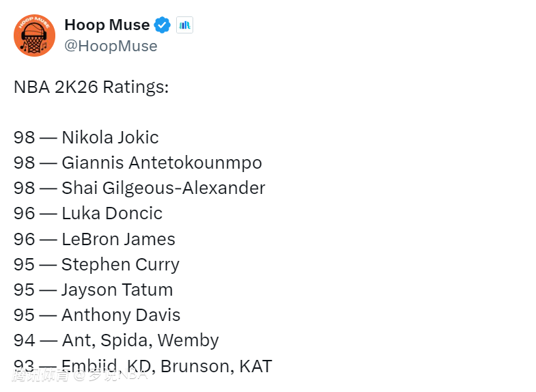Select the Nikola Jokic rating line
This screenshot has height=392, width=536.
coord(86,137)
